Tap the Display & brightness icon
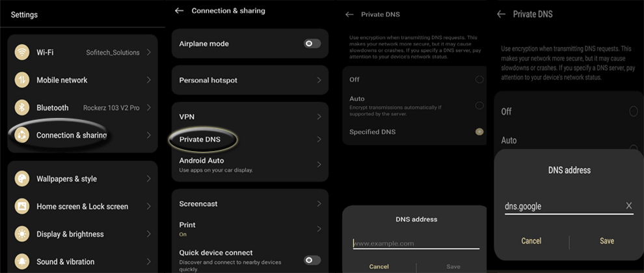 (x=23, y=234)
